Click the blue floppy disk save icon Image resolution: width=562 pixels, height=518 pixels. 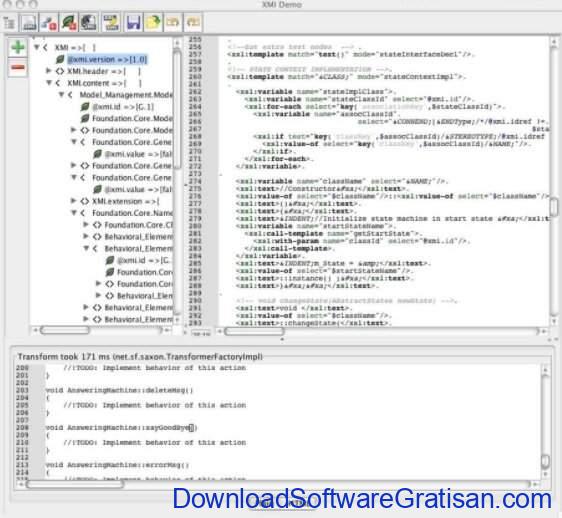pos(133,23)
